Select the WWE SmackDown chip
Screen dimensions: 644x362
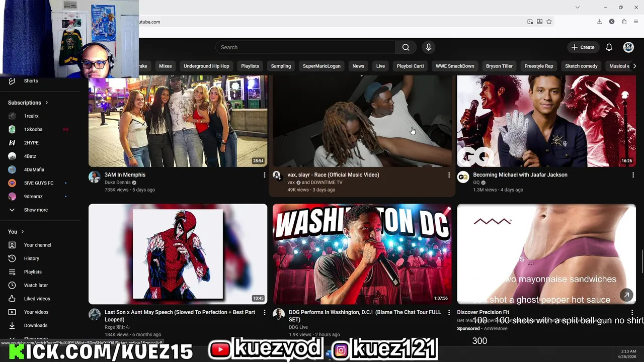tap(455, 66)
